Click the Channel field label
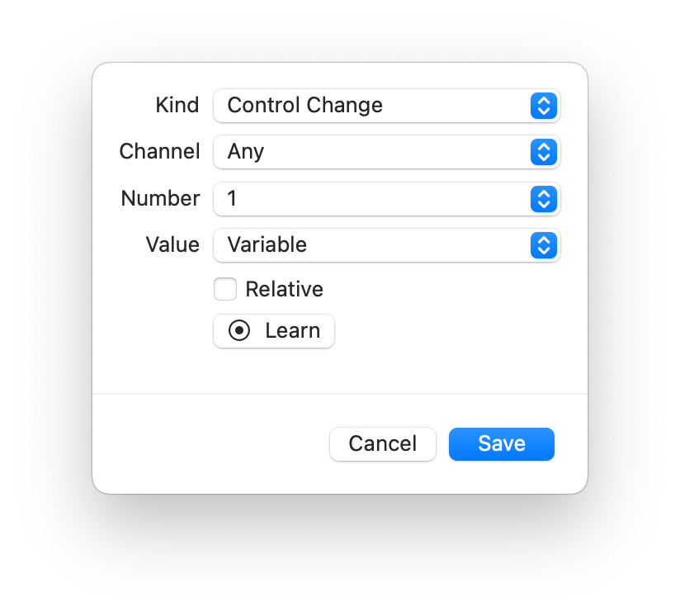 [x=159, y=152]
